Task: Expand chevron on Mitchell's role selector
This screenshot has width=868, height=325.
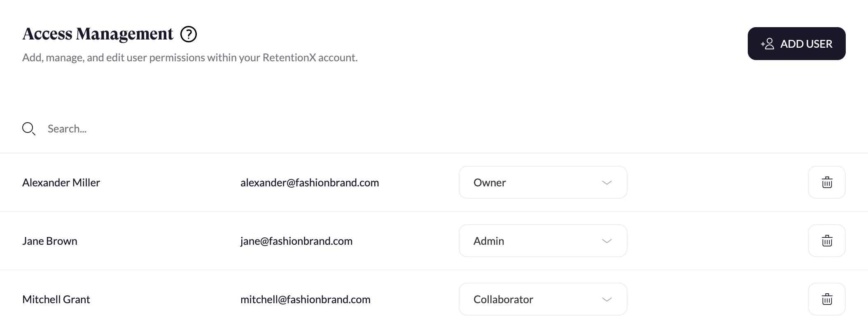Action: [x=607, y=299]
